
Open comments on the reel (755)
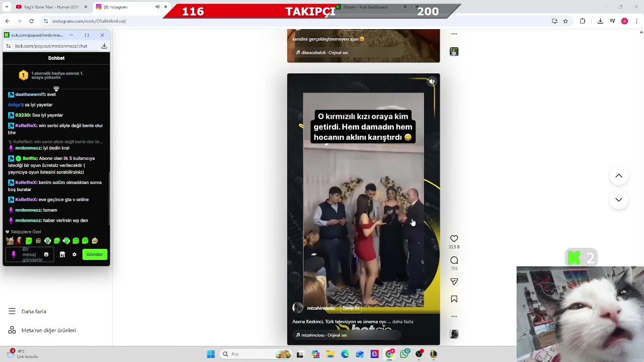point(454,260)
